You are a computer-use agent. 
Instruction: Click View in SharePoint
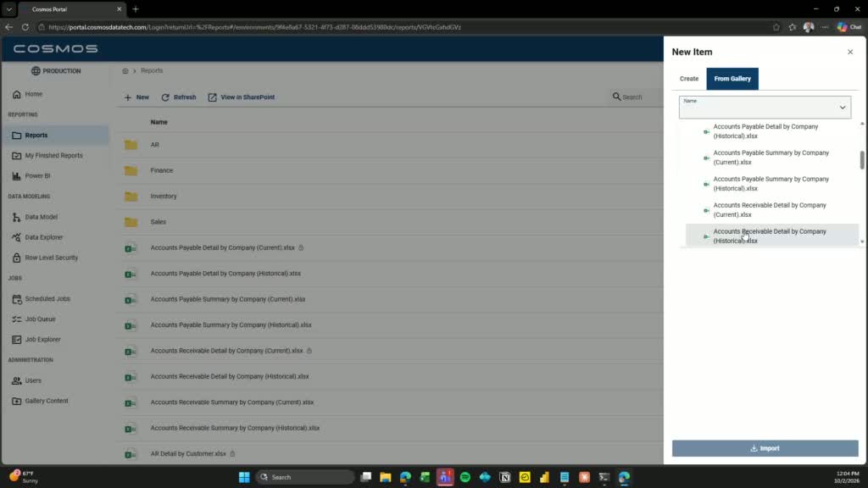pos(242,97)
